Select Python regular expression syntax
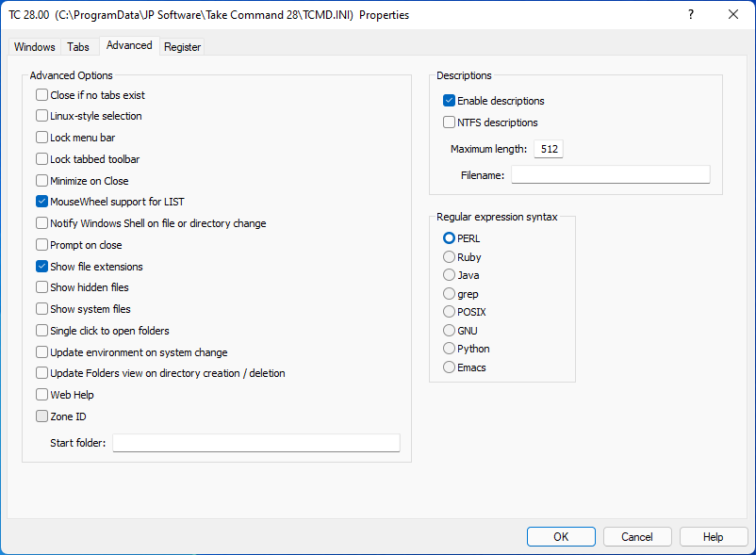This screenshot has height=555, width=756. pyautogui.click(x=449, y=349)
